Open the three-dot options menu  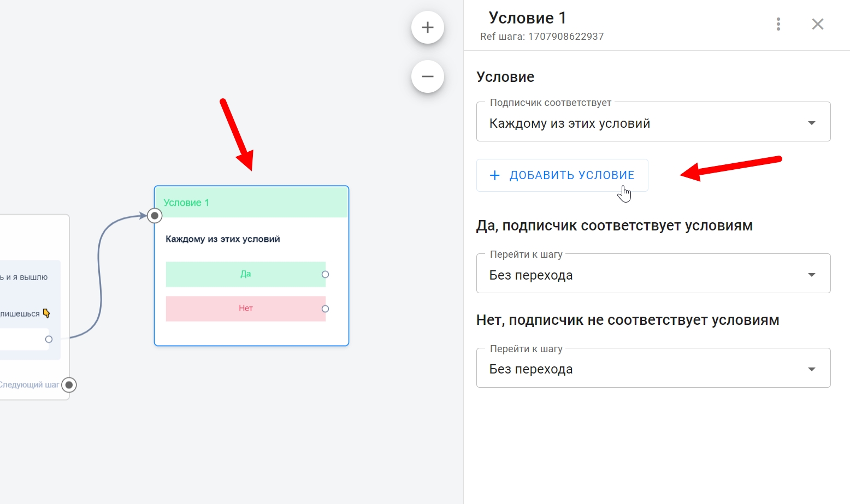click(778, 24)
